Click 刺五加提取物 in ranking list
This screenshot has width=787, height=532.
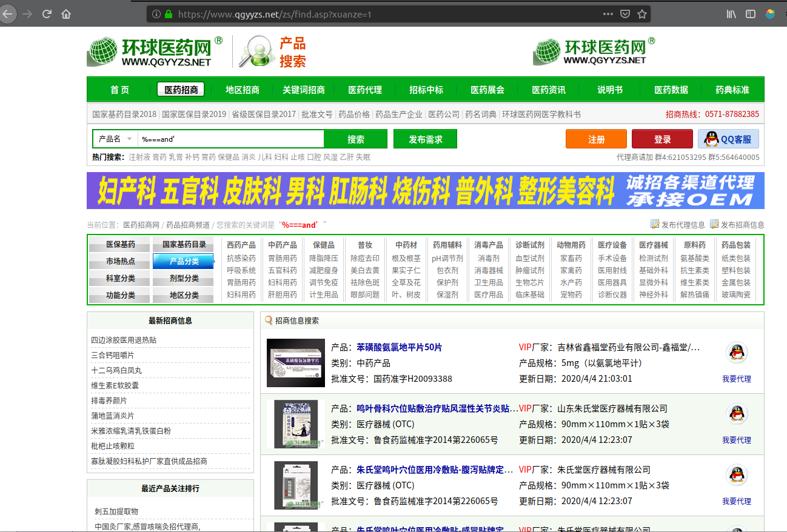coord(116,511)
